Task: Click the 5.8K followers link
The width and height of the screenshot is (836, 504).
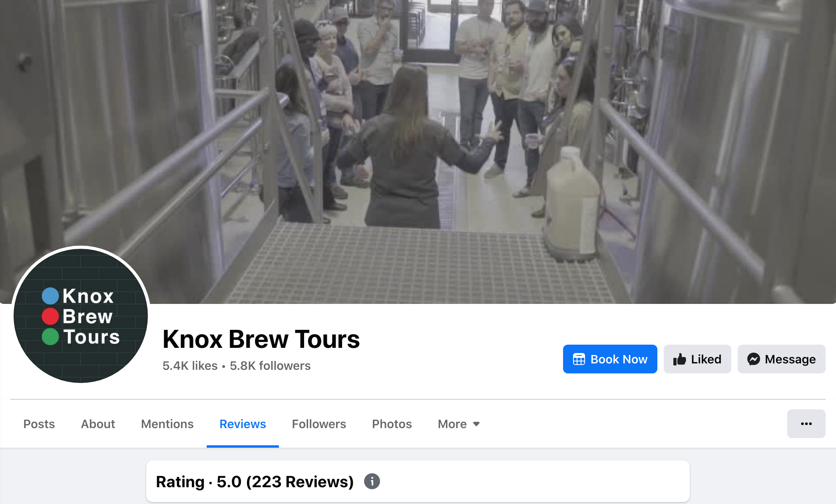Action: tap(270, 365)
